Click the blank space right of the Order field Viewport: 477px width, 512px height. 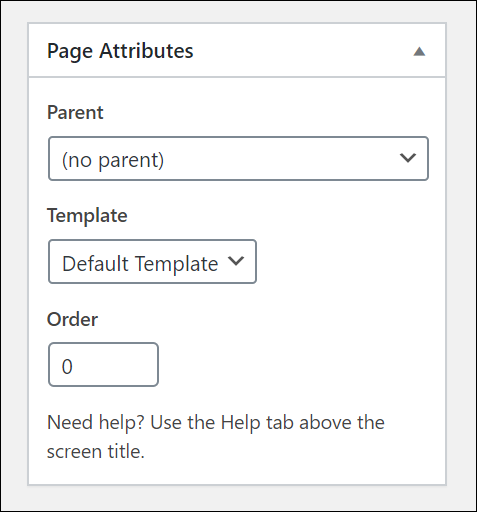coord(300,365)
